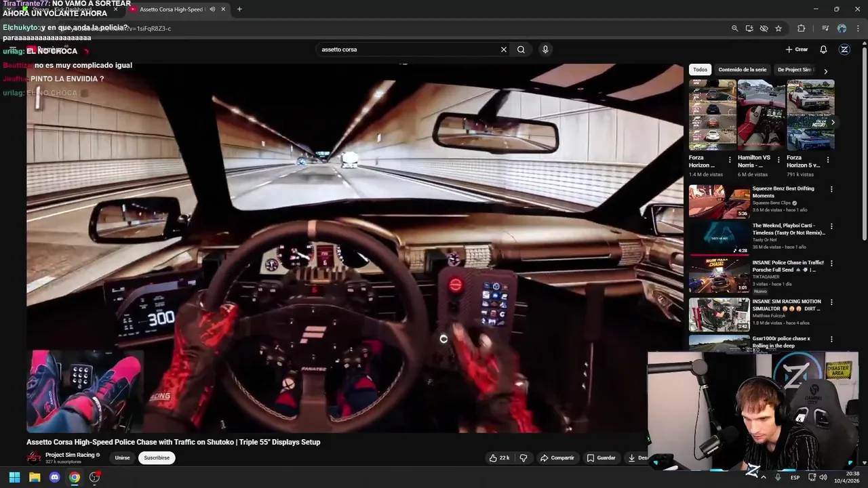
Task: Bookmark this page with the star icon
Action: 778,28
